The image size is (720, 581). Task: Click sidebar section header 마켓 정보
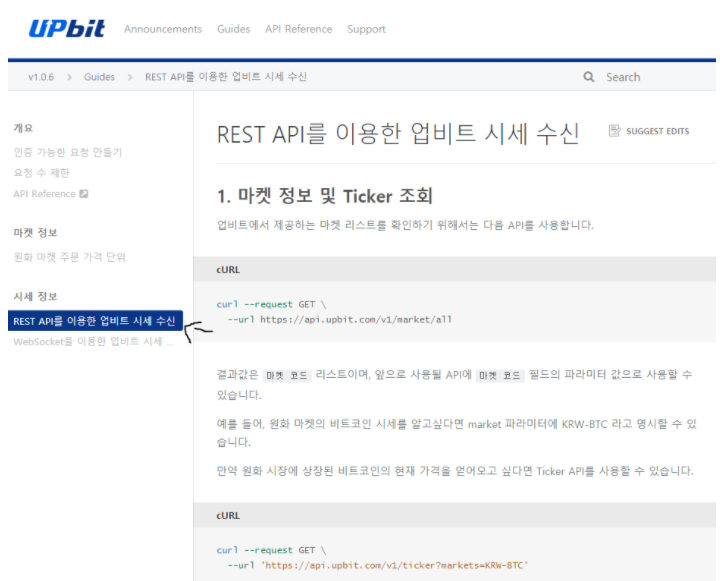pyautogui.click(x=35, y=232)
